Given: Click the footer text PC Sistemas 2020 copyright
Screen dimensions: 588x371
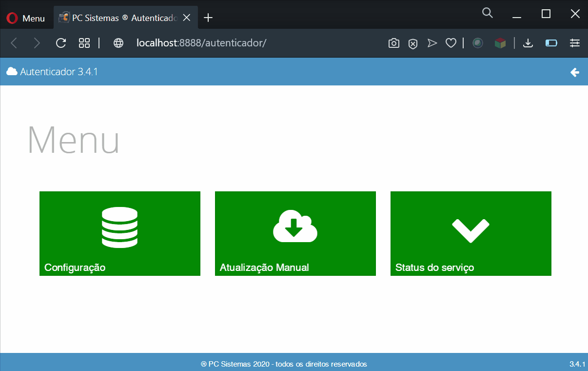Looking at the screenshot, I should click(284, 364).
